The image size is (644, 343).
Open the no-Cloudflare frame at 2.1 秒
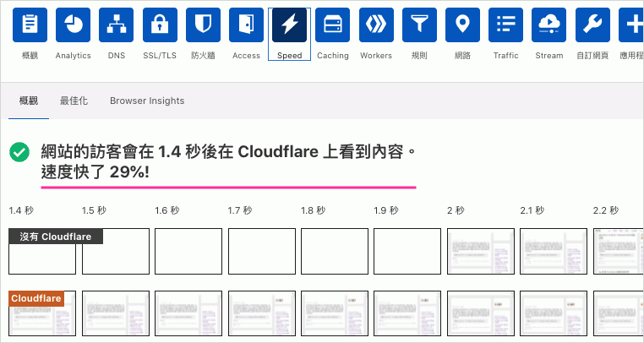pos(554,252)
